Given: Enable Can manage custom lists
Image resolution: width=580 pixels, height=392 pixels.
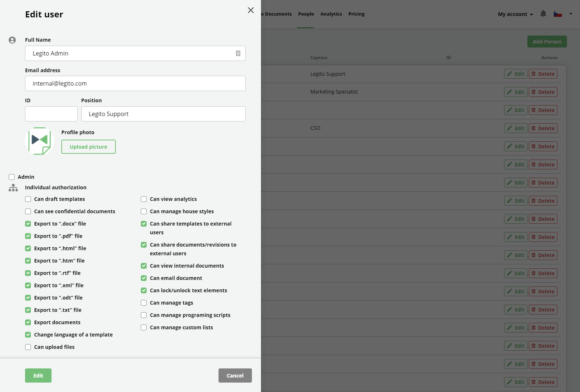Looking at the screenshot, I should coord(144,327).
